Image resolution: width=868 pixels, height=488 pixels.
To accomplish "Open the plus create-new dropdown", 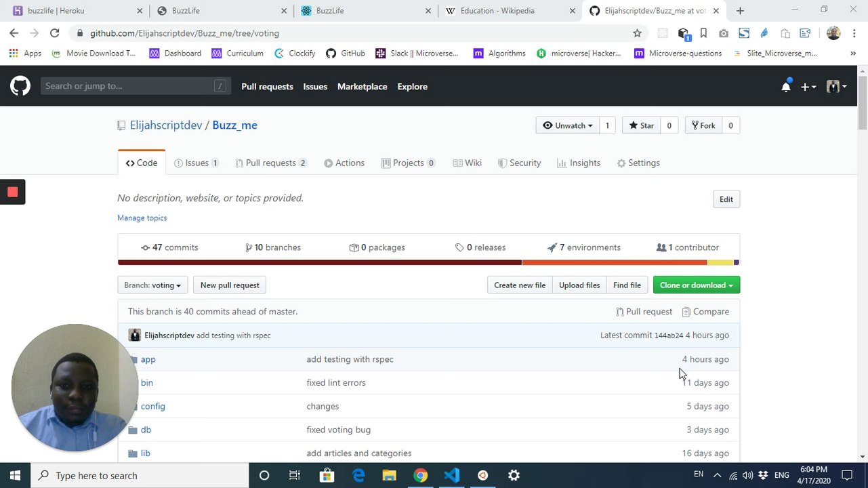I will (808, 87).
